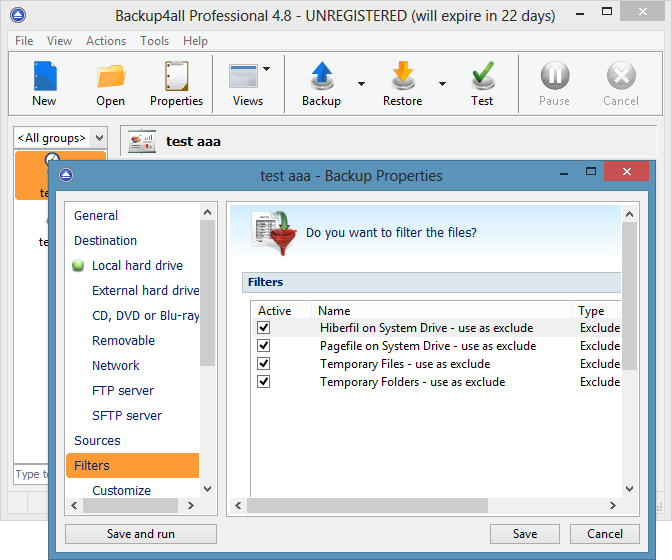This screenshot has height=560, width=672.
Task: Click the Views toolbar icon
Action: tap(243, 76)
